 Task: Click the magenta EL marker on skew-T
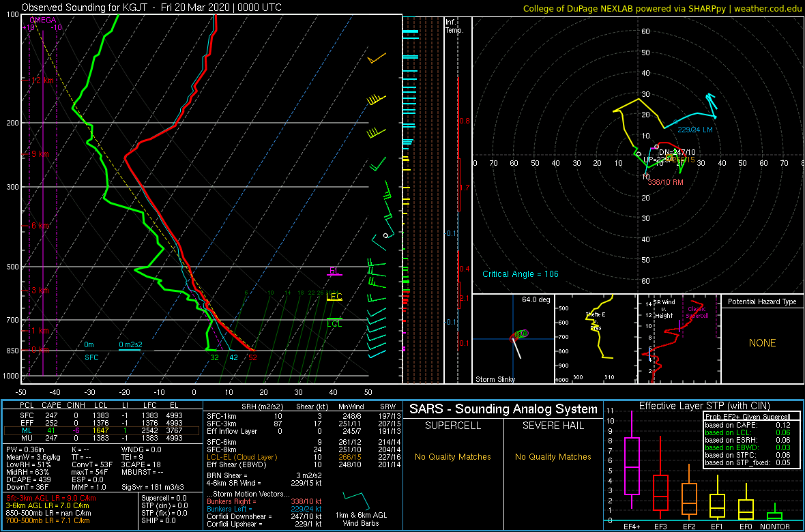coord(334,271)
